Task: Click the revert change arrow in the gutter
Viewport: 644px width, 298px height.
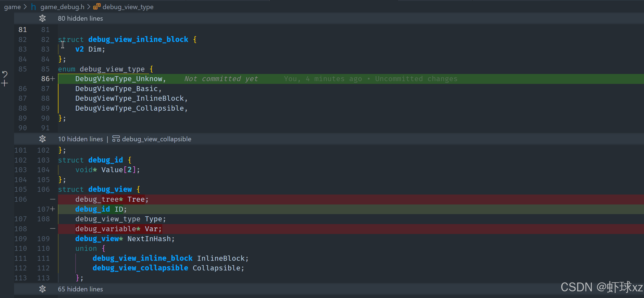Action: point(5,74)
